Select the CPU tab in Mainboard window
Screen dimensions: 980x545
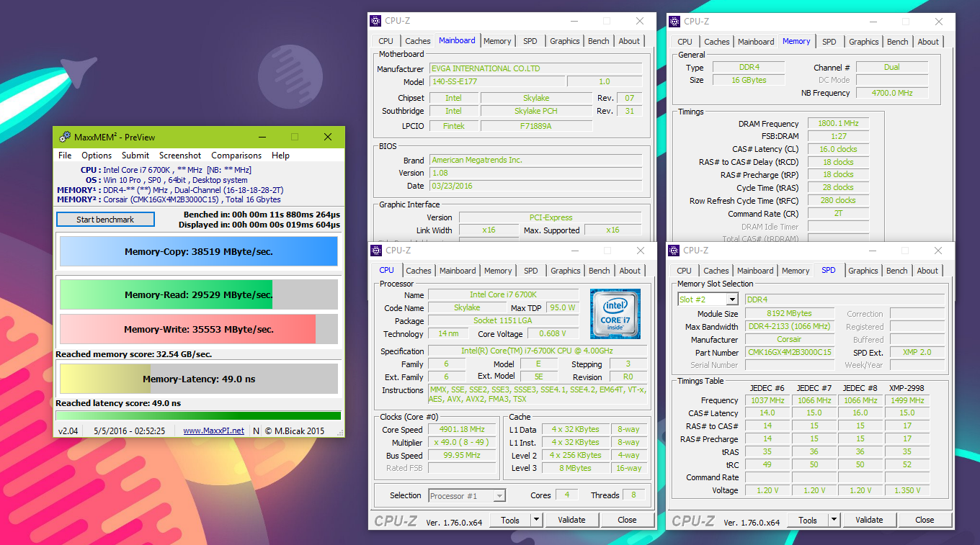(386, 41)
